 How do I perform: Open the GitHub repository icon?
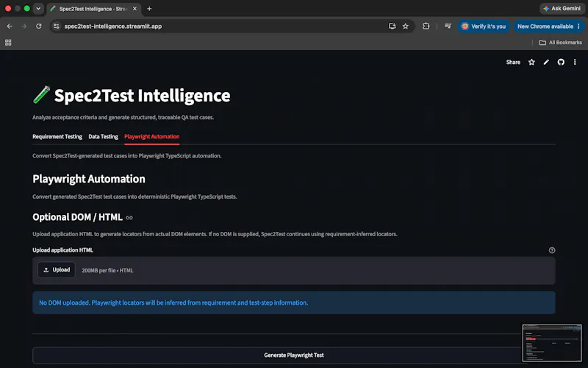click(561, 63)
